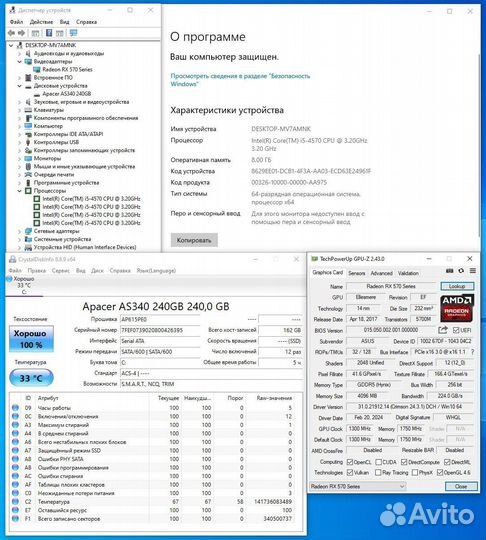This screenshot has height=540, width=486.
Task: Toggle the CUDA checkbox
Action: point(379,462)
